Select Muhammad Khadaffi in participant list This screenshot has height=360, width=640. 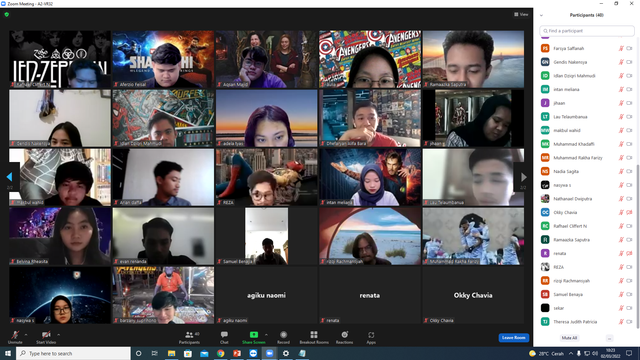click(x=587, y=144)
